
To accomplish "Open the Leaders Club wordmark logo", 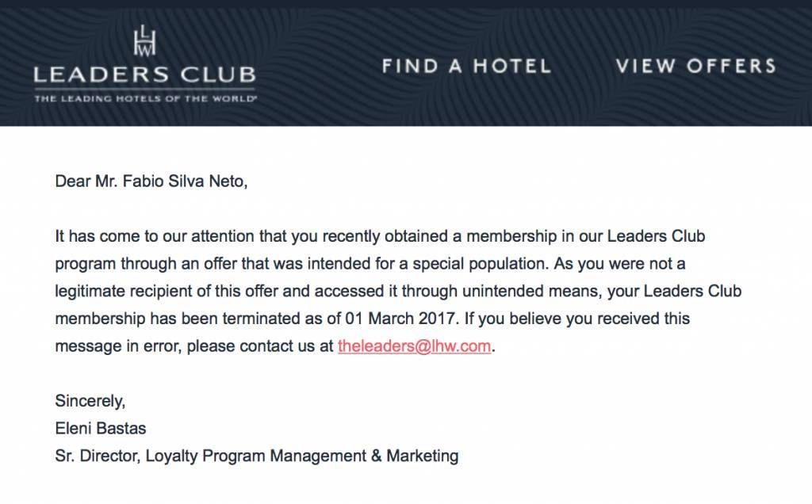I will tap(144, 75).
